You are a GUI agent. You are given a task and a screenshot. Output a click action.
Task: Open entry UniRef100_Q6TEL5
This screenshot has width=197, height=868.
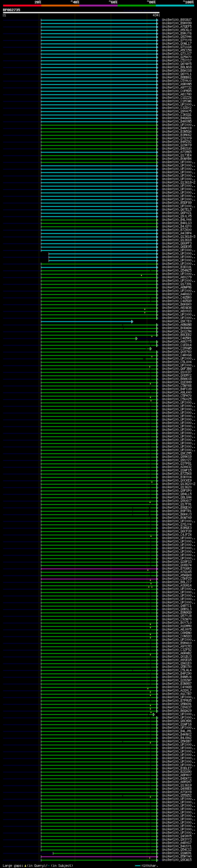[x=177, y=210]
